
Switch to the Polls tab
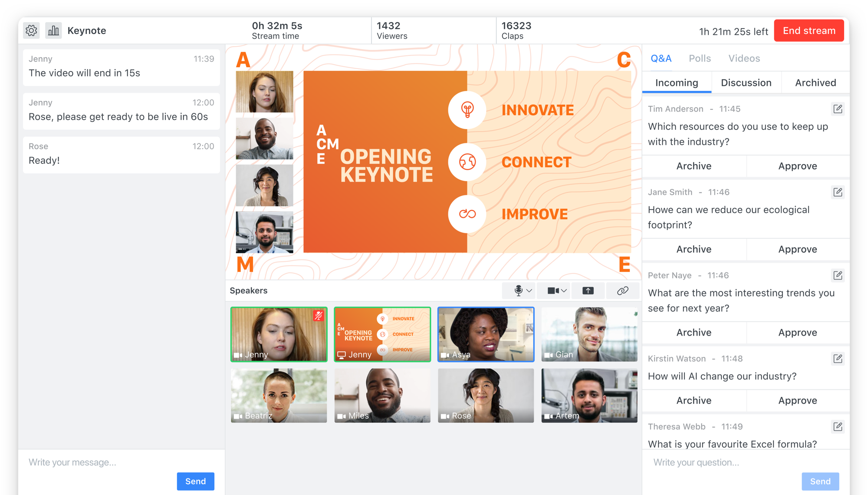coord(699,58)
